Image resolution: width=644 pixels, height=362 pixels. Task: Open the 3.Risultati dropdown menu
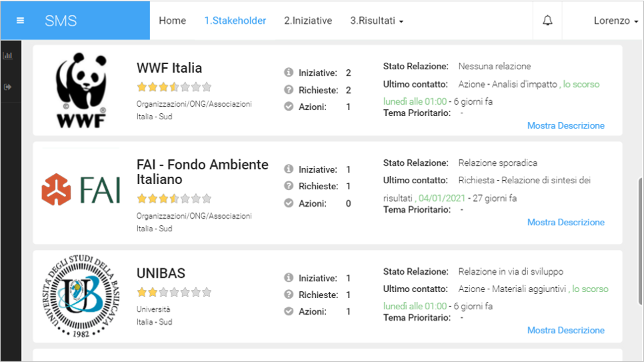(377, 21)
